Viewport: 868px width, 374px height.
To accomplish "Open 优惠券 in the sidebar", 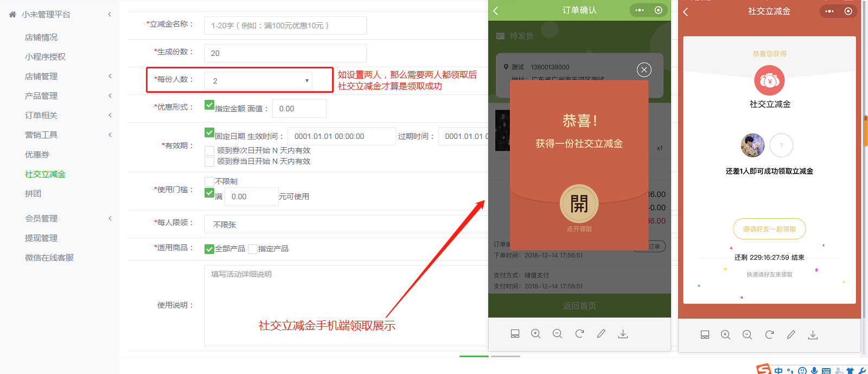I will (x=37, y=155).
